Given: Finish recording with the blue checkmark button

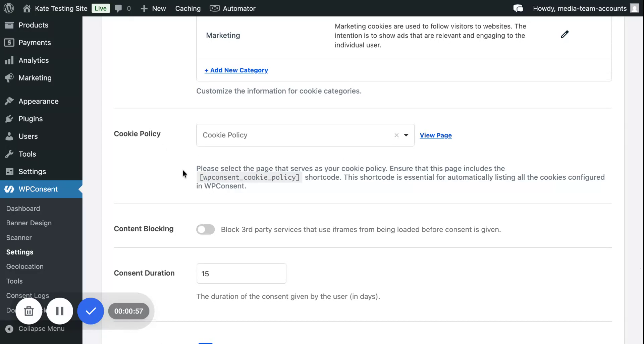Looking at the screenshot, I should [x=91, y=311].
